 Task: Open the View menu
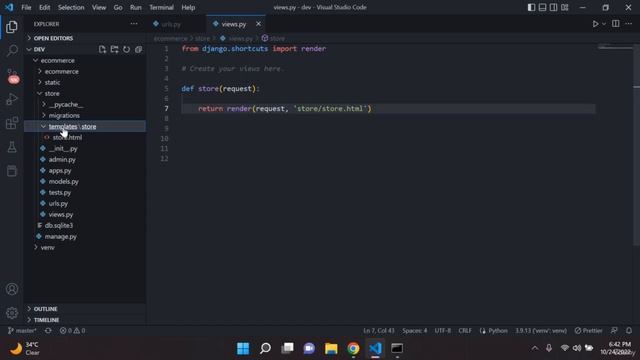(x=99, y=7)
